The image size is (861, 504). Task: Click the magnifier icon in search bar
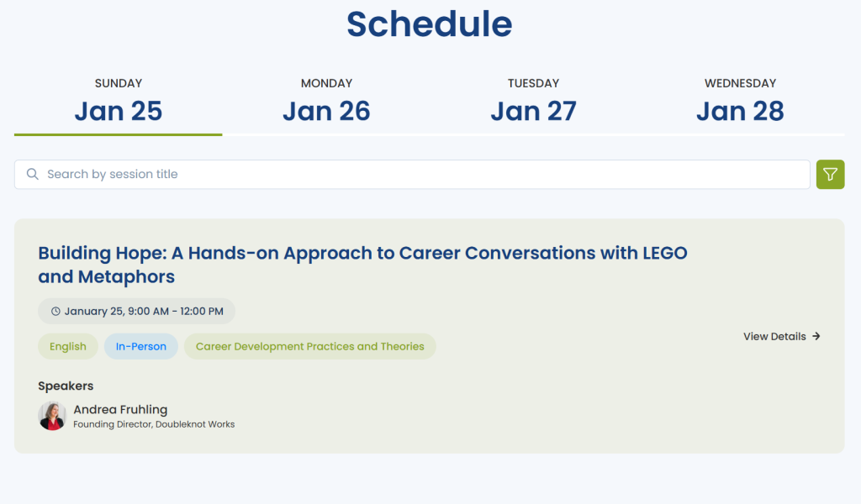coord(33,174)
